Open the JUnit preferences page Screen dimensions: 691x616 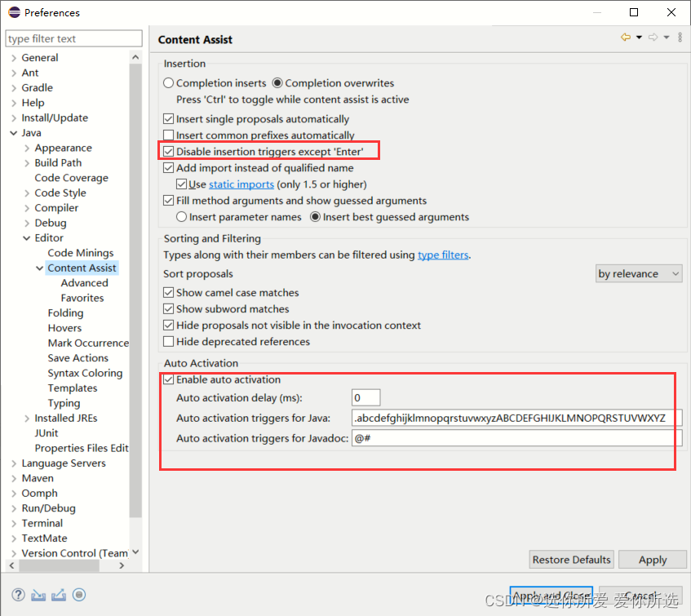(47, 433)
